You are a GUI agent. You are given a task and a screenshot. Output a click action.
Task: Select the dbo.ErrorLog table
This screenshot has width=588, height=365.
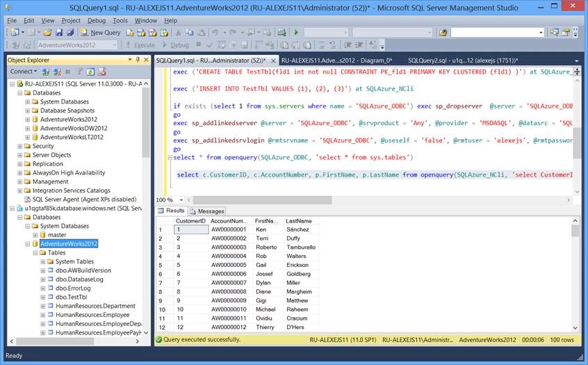(73, 288)
